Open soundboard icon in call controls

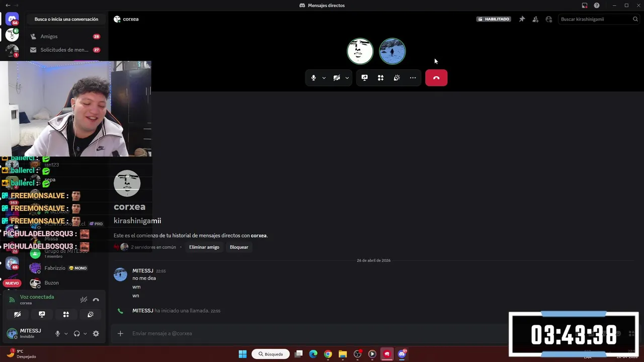click(397, 78)
